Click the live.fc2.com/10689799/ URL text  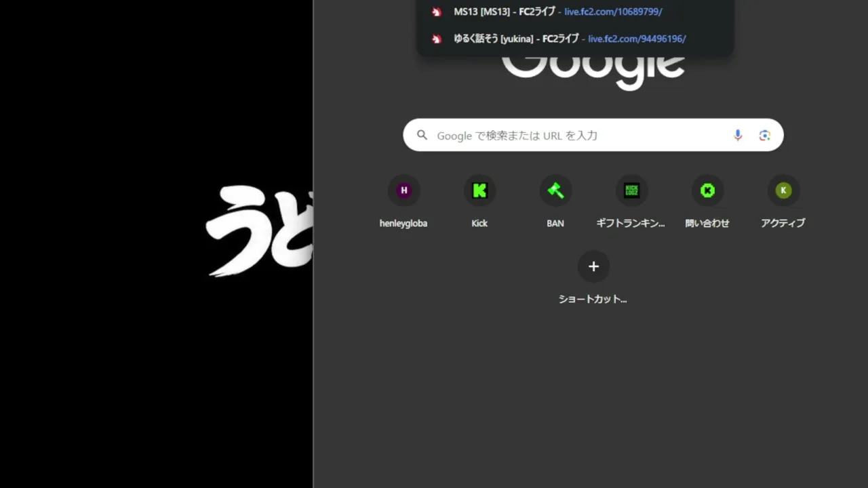pyautogui.click(x=613, y=12)
